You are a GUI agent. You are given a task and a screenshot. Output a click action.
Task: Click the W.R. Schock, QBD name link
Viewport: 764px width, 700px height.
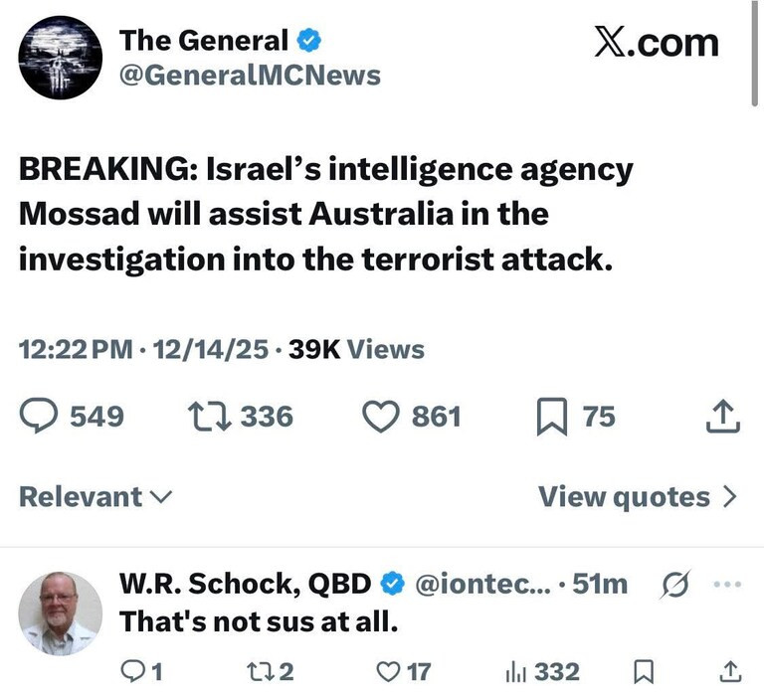coord(245,585)
